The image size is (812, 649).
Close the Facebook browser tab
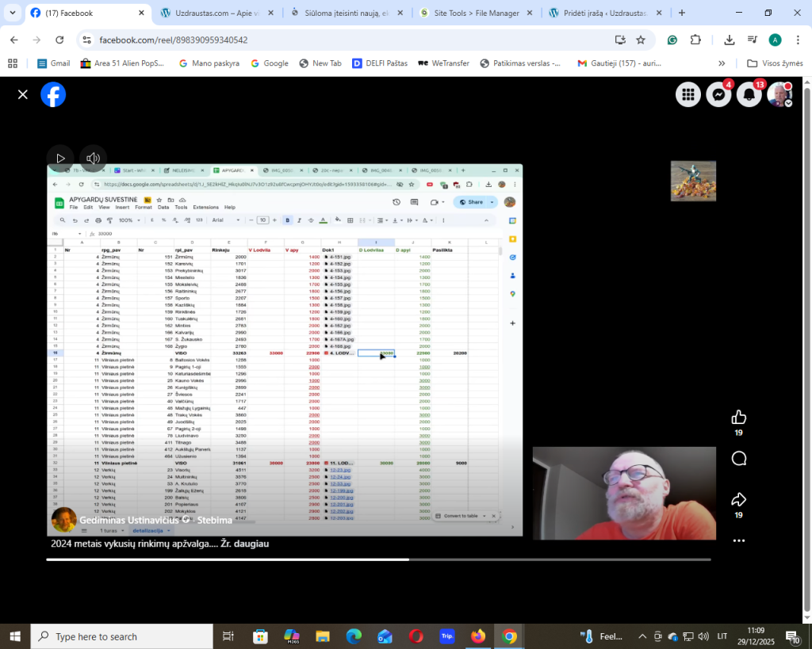[x=141, y=13]
